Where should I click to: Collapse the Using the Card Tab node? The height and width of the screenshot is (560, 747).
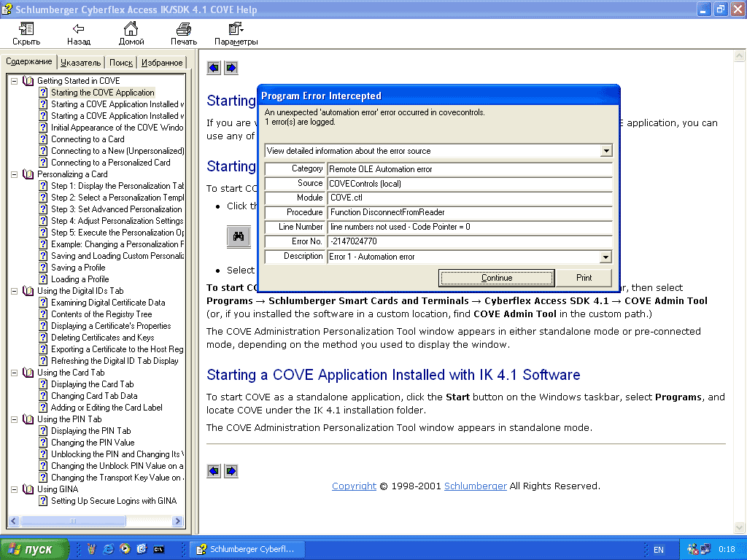(15, 373)
